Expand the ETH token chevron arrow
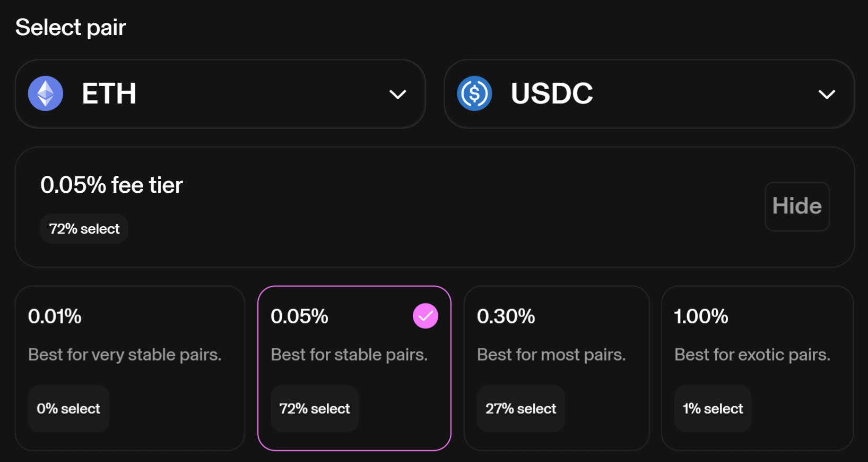Viewport: 868px width, 462px height. point(397,95)
